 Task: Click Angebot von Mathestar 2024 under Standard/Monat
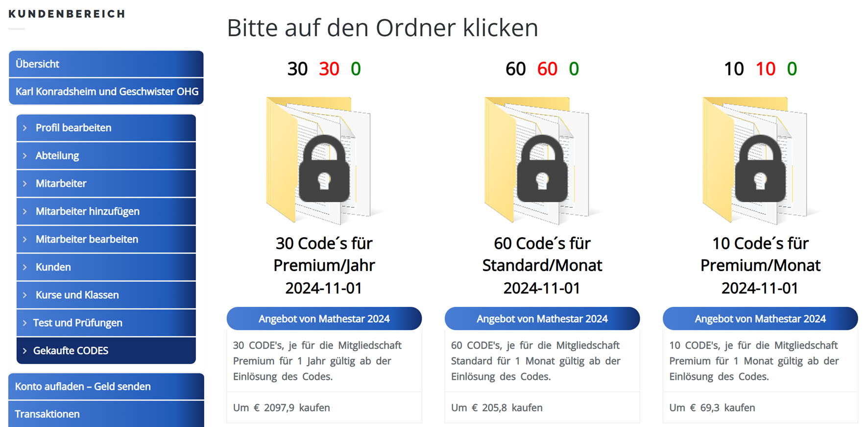[x=542, y=319]
